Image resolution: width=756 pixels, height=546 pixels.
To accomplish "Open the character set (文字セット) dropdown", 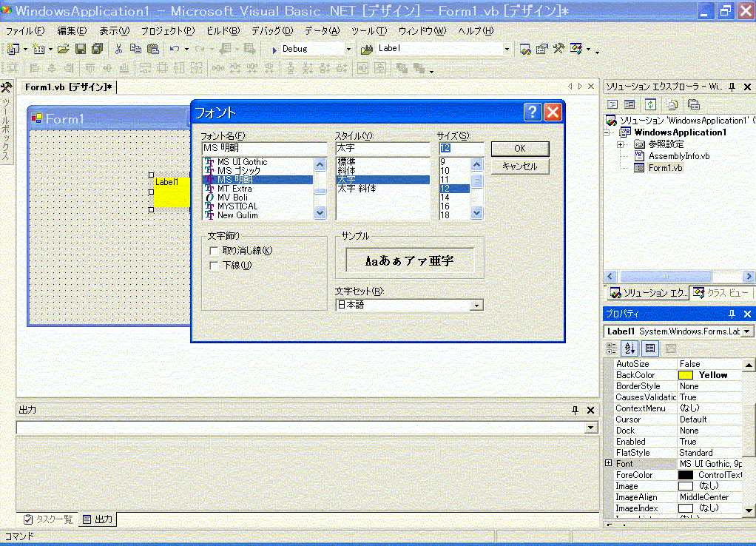I will click(x=476, y=306).
